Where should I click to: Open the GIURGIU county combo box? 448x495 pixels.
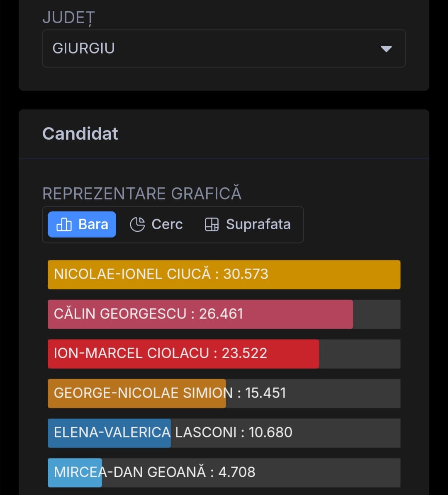(x=207, y=49)
